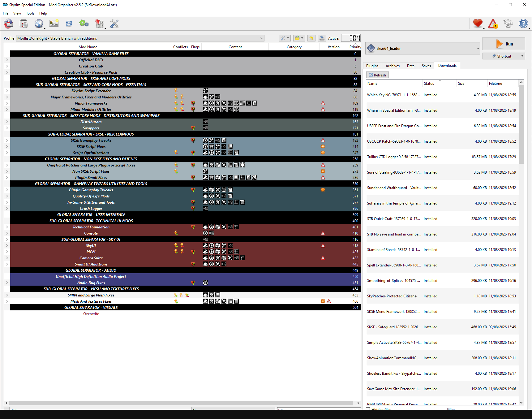This screenshot has height=419, width=532.
Task: Select the Tullius CTD Logger download
Action: (x=442, y=157)
